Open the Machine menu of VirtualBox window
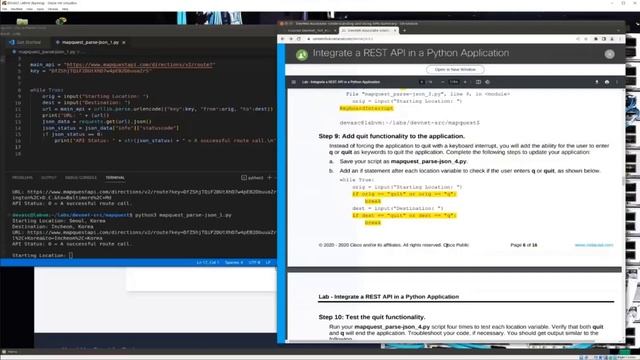 17,9
